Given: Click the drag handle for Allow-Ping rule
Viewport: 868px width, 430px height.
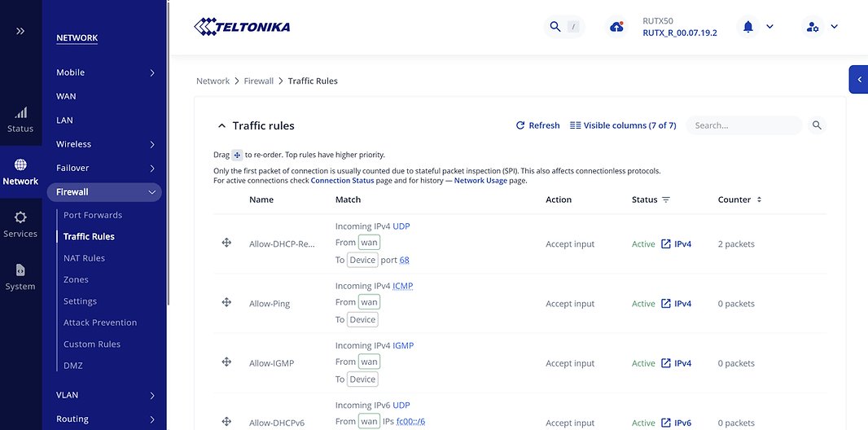Looking at the screenshot, I should 227,303.
